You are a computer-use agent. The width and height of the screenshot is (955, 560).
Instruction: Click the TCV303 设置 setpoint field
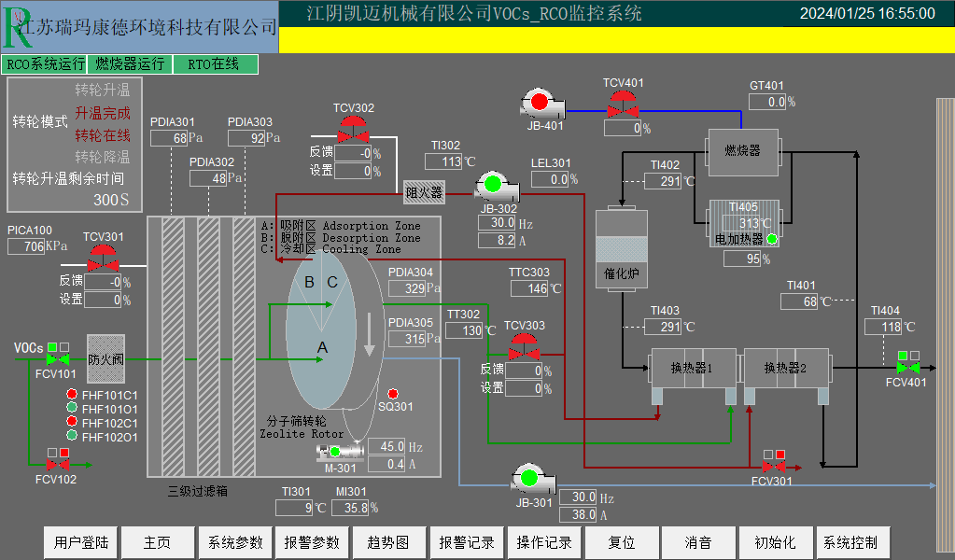pos(523,387)
